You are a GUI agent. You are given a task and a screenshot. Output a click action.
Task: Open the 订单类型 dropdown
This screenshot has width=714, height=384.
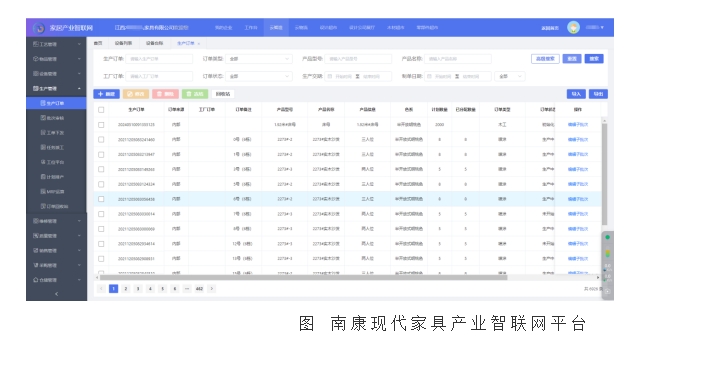(x=259, y=59)
